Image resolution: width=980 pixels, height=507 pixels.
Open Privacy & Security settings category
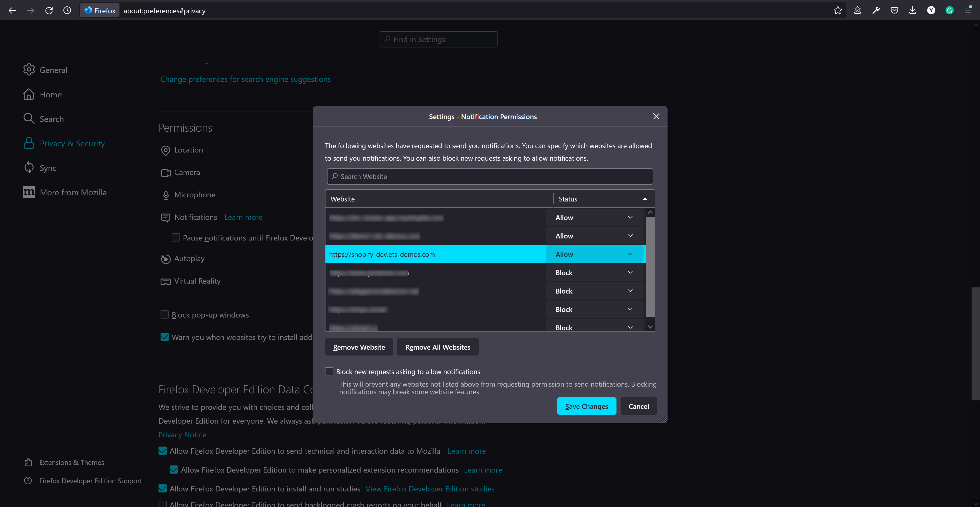click(64, 143)
